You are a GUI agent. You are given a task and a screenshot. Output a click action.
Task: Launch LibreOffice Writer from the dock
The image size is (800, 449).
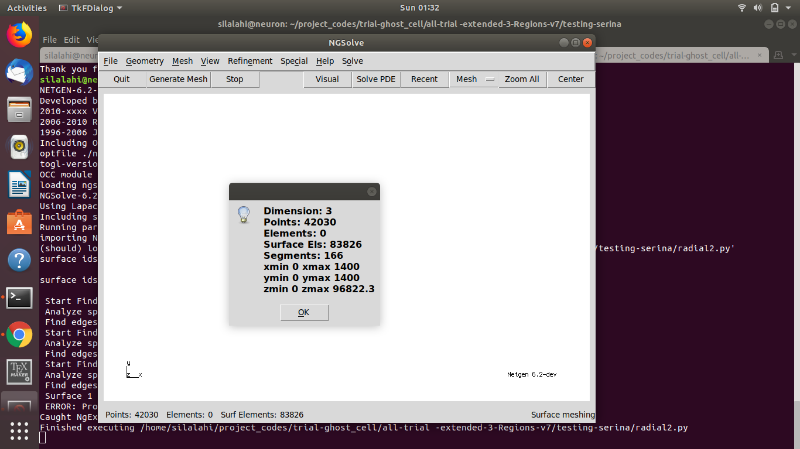click(x=19, y=185)
